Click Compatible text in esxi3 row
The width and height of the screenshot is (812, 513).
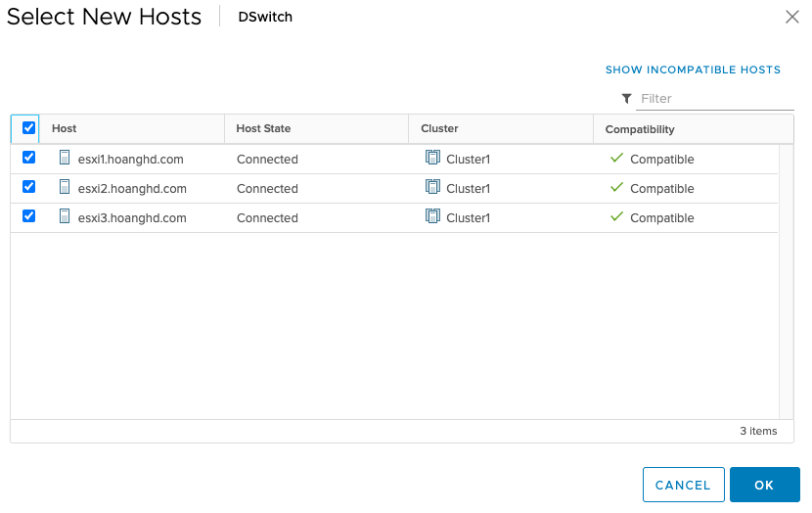tap(661, 218)
